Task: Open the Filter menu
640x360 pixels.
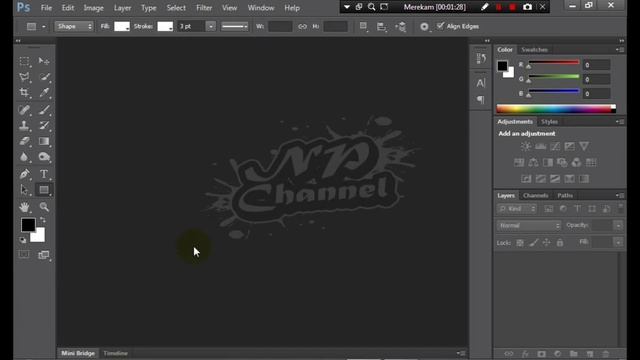Action: [x=204, y=8]
